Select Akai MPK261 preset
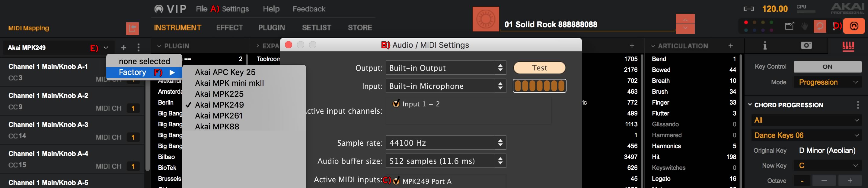 coord(244,115)
